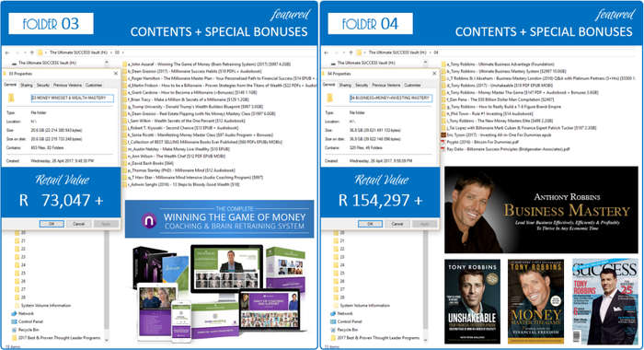The width and height of the screenshot is (644, 350).
Task: Open the Customize tab in 04 Properties
Action: [412, 85]
